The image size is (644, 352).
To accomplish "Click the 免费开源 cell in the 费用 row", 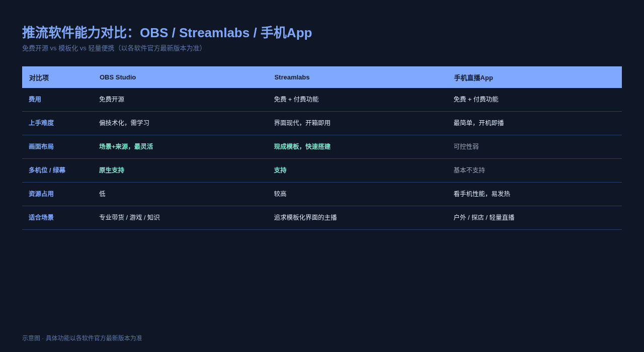I will (112, 100).
